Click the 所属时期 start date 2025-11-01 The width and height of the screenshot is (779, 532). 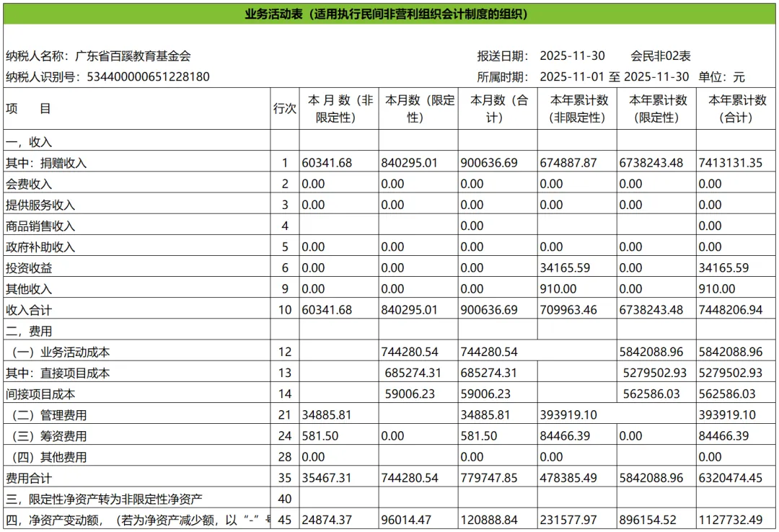click(x=572, y=77)
